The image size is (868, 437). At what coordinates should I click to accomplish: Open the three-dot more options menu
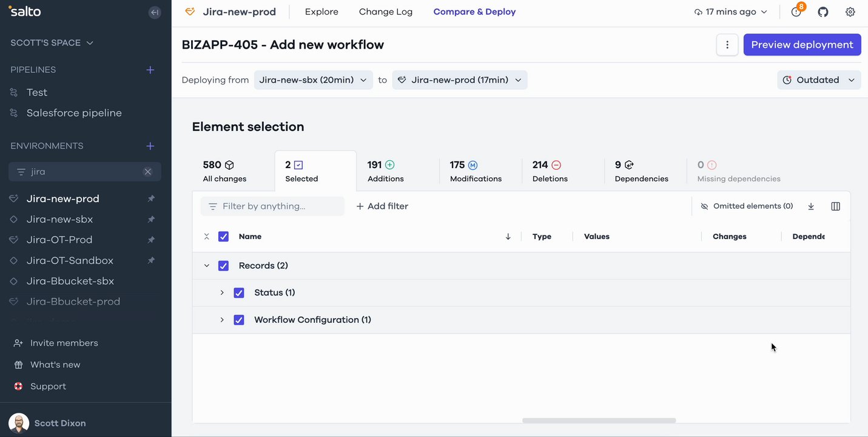(x=727, y=45)
